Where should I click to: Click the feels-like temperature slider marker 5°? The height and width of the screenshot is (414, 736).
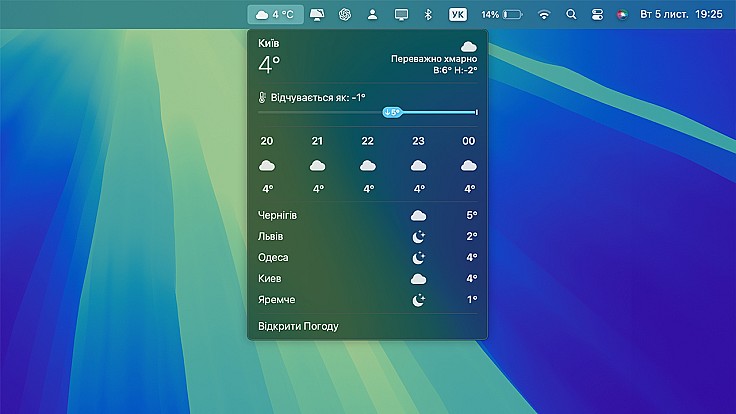pyautogui.click(x=392, y=112)
